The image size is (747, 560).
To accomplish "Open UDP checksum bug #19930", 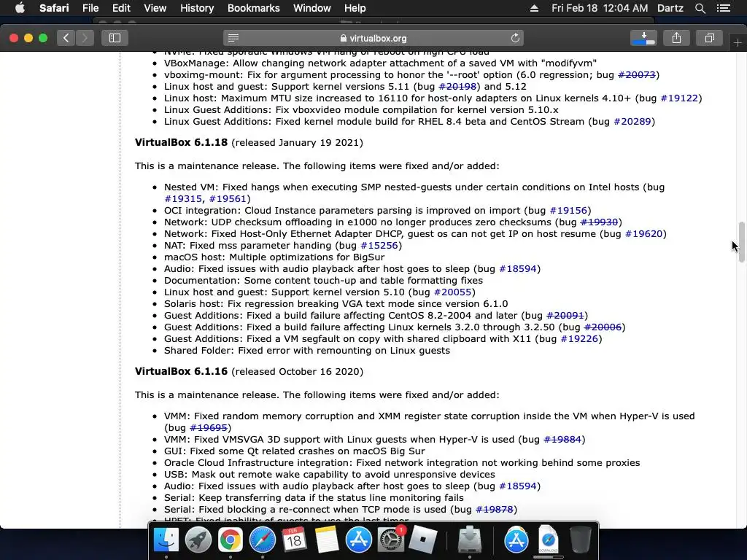I will click(x=599, y=222).
